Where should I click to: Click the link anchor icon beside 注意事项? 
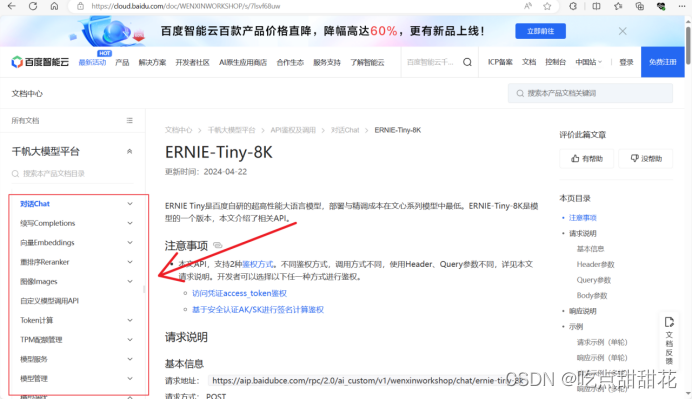[x=218, y=245]
